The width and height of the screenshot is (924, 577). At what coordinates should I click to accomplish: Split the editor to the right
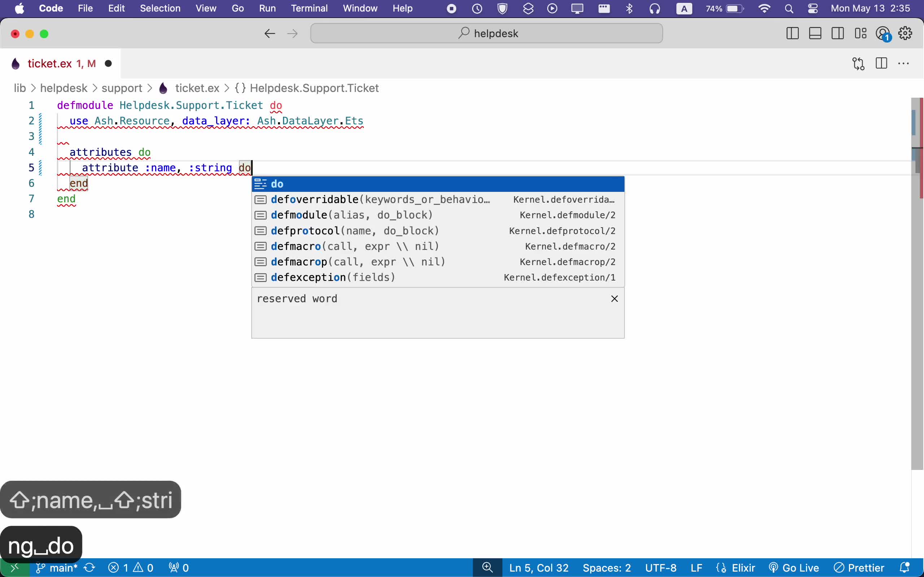pos(881,63)
